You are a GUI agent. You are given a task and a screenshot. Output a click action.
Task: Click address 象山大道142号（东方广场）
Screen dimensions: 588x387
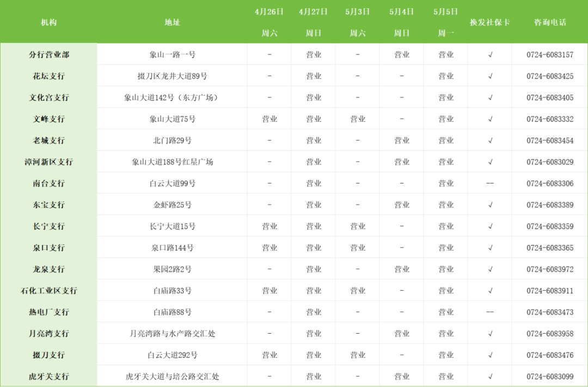[172, 97]
